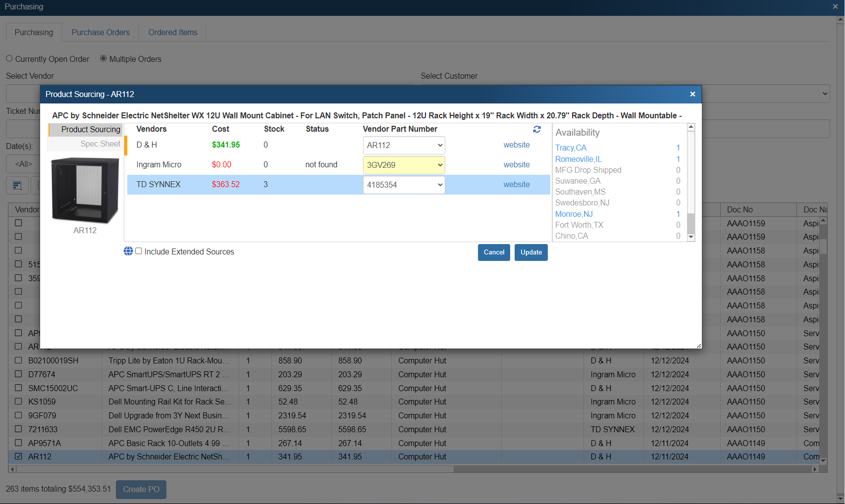Click the dialog resize handle corner

pos(698,346)
